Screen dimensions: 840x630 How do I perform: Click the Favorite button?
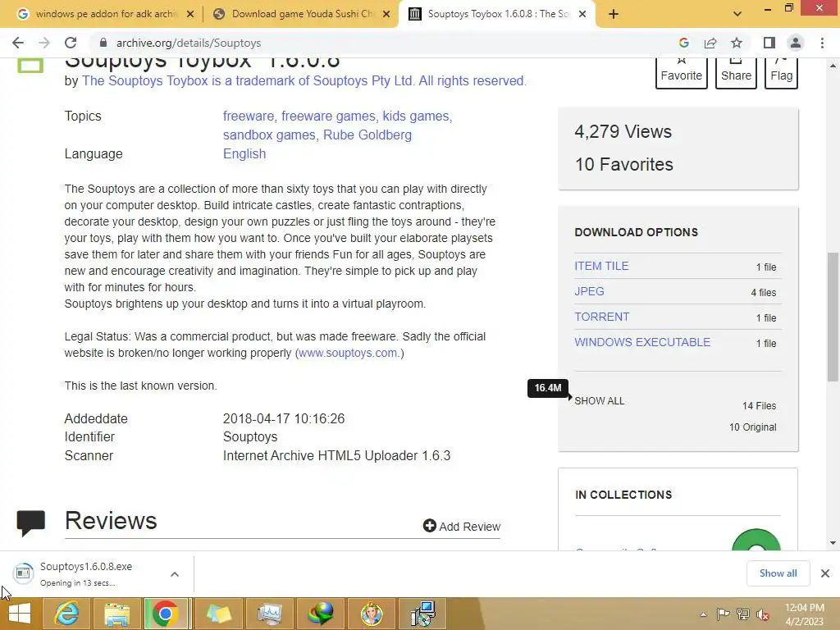tap(682, 72)
